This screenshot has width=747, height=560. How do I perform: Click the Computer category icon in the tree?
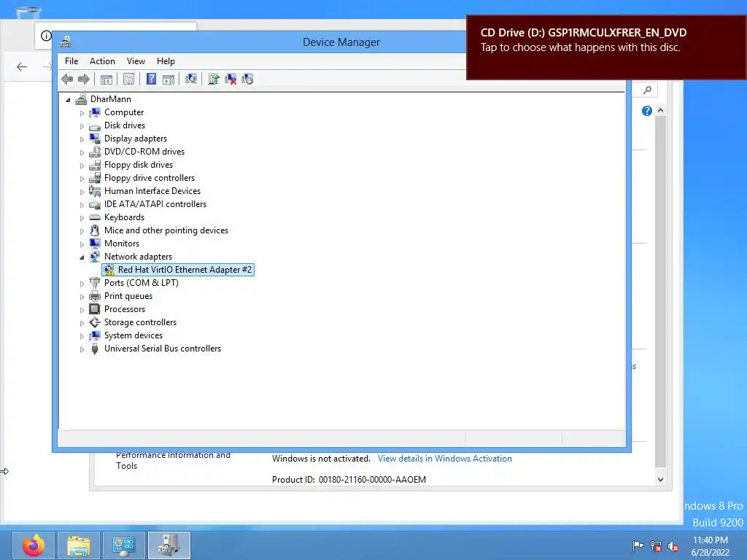tap(95, 112)
